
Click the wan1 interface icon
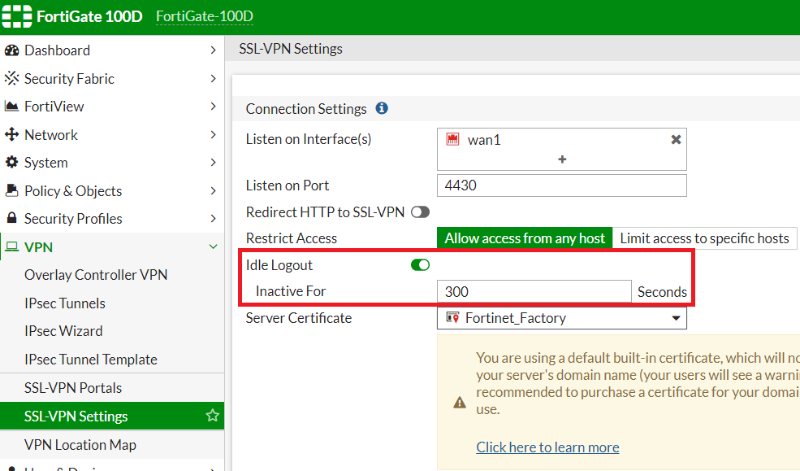tap(453, 140)
